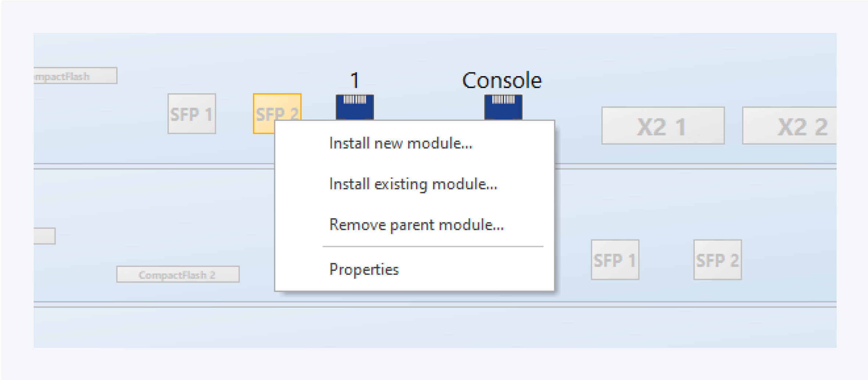
Task: Select Remove parent module... menu option
Action: (416, 225)
